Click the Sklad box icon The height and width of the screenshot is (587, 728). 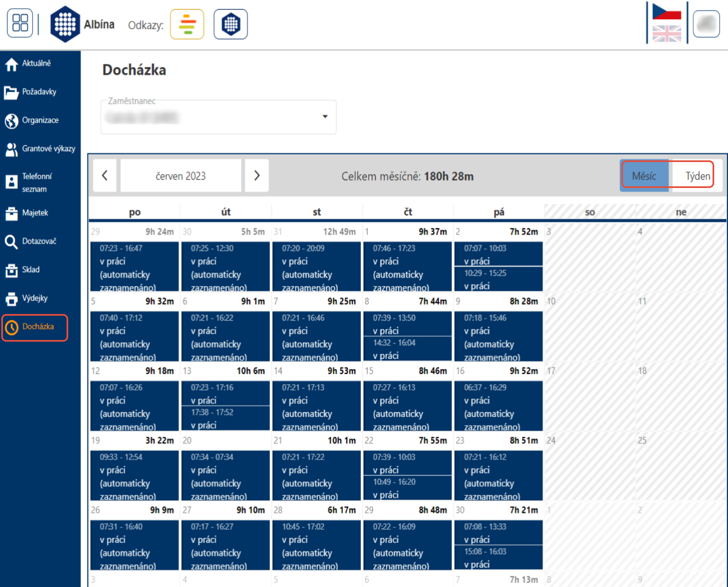tap(11, 270)
